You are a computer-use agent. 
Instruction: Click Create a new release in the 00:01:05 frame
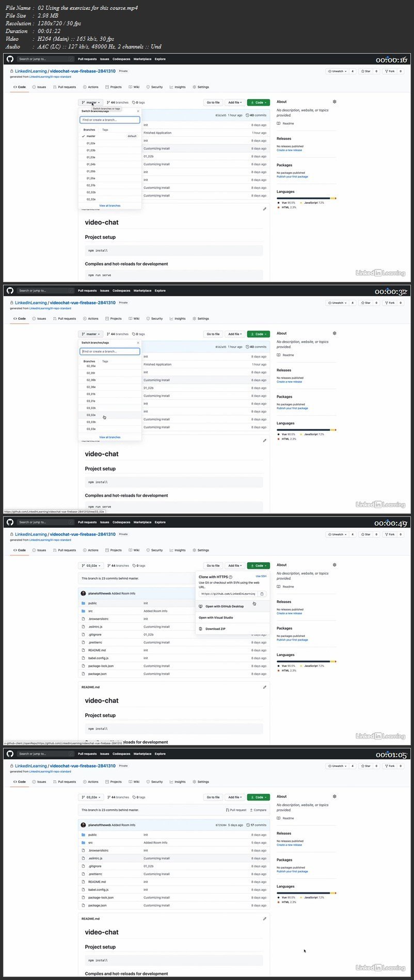[290, 845]
